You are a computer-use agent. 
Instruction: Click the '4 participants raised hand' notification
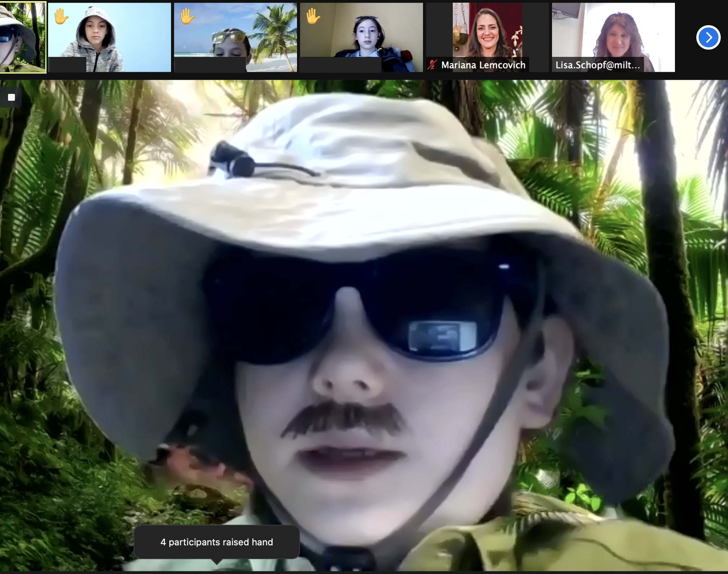[216, 542]
